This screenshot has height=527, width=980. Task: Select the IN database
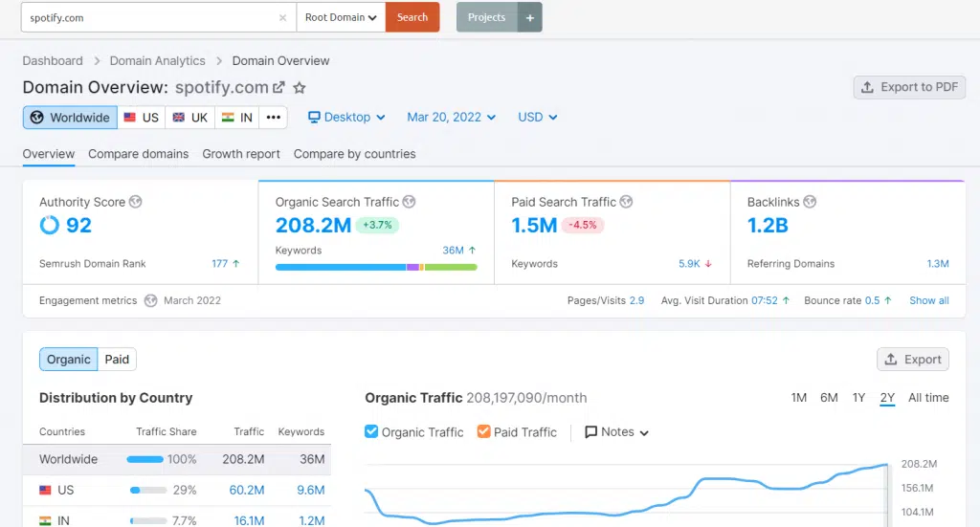coord(237,118)
